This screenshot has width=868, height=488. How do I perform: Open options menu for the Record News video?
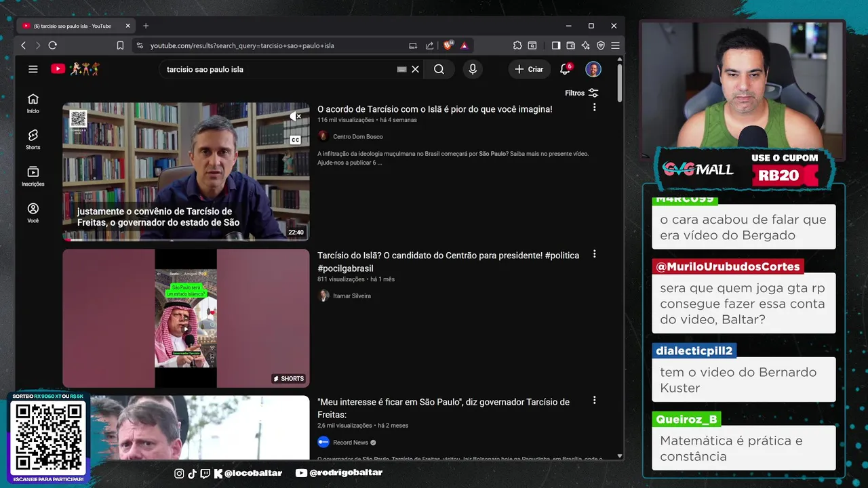coord(595,401)
